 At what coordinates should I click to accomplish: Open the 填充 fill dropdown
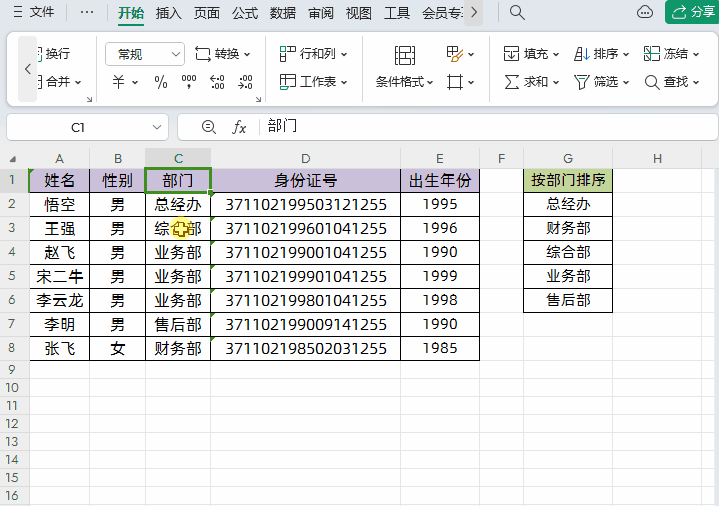tap(531, 54)
